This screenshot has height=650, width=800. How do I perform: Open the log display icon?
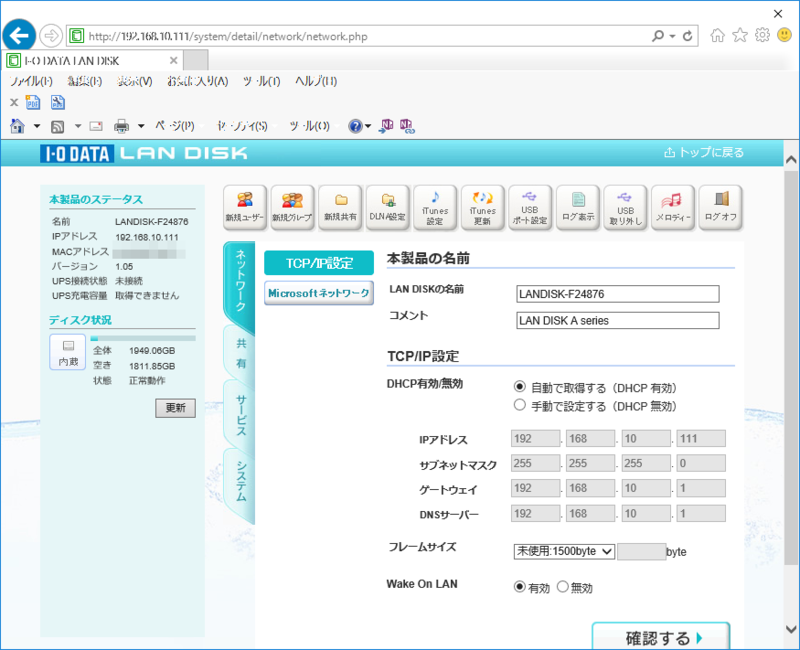[578, 207]
